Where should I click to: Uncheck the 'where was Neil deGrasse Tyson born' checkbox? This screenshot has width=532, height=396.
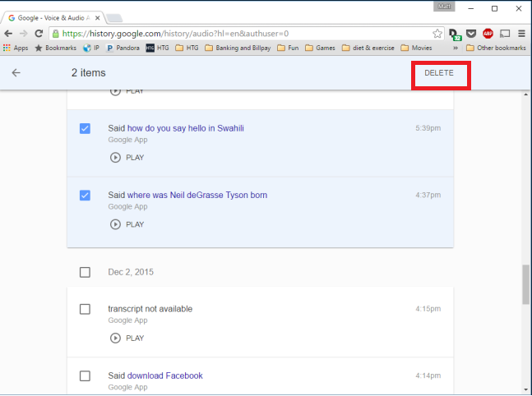pyautogui.click(x=85, y=196)
